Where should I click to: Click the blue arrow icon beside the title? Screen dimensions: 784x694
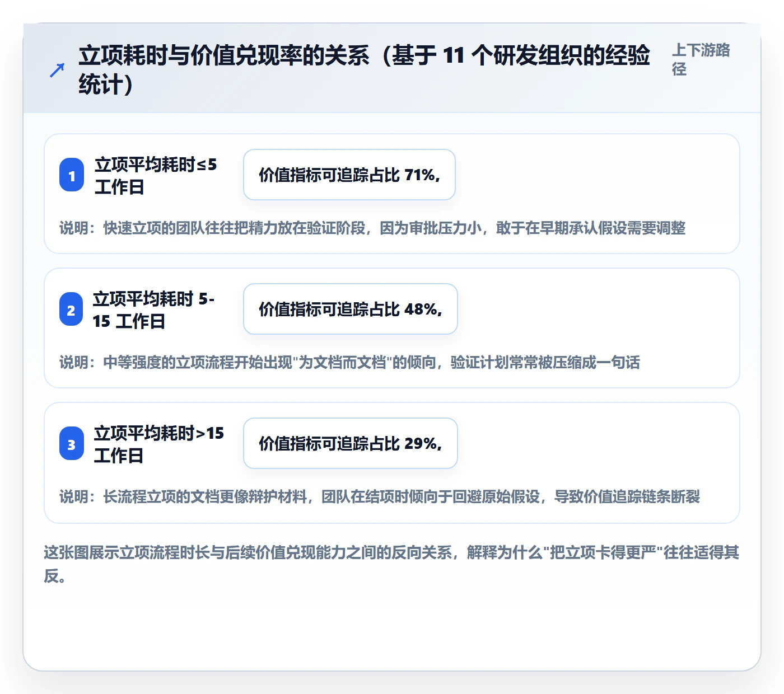pos(57,71)
